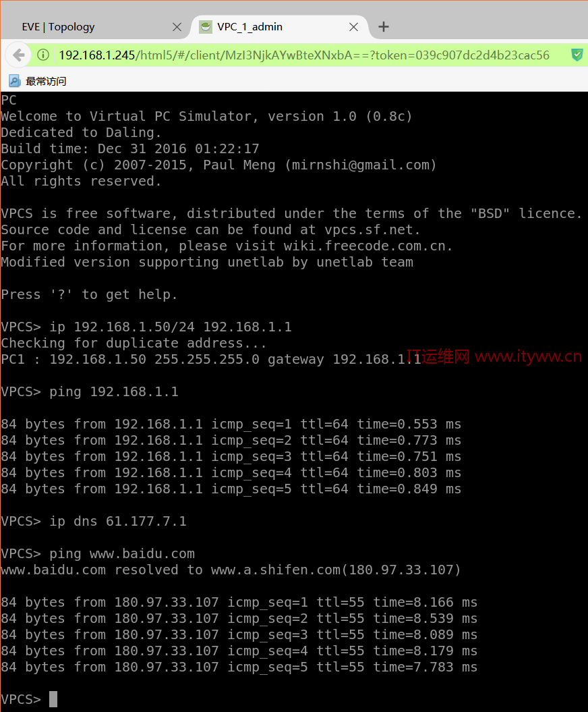Click 180.97.33.107 reply with time=7.783 ms
The image size is (588, 712).
239,667
